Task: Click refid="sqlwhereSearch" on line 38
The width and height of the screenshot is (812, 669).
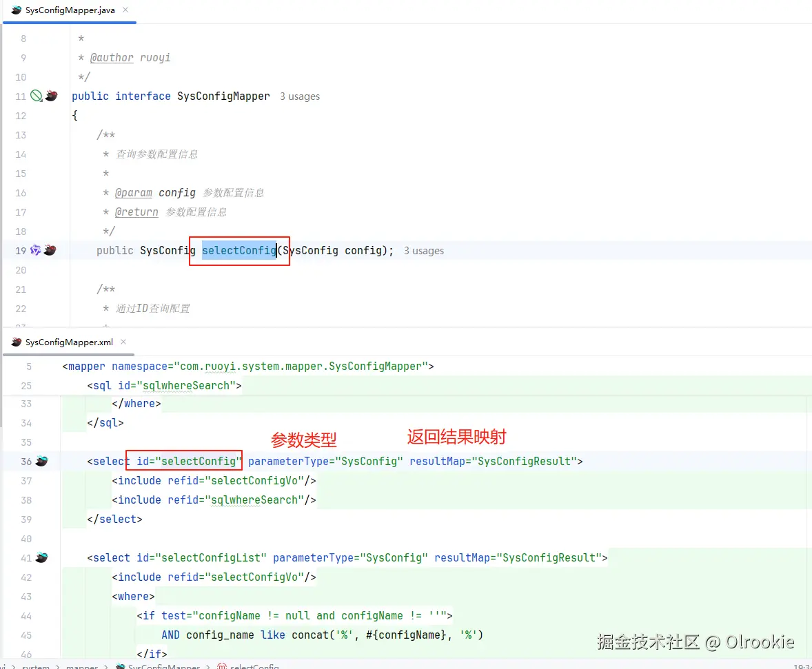Action: [236, 500]
